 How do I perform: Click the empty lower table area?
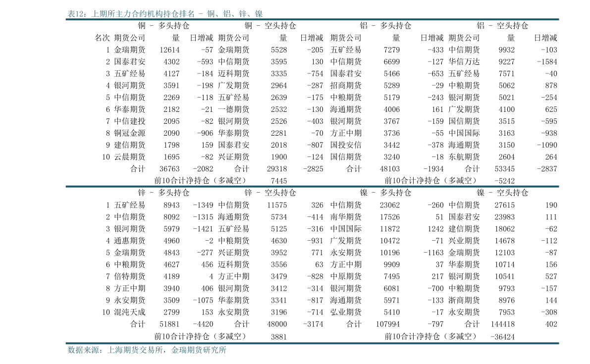tap(312, 265)
